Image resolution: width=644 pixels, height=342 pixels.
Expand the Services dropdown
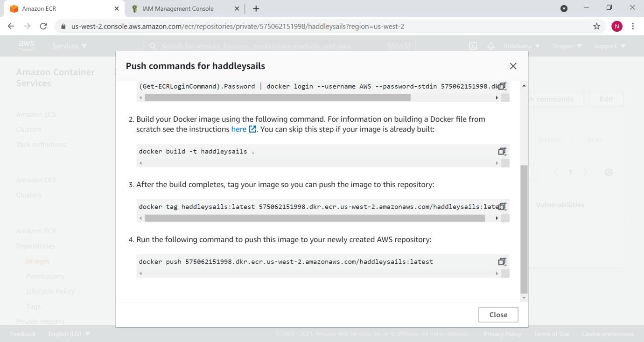click(x=70, y=46)
